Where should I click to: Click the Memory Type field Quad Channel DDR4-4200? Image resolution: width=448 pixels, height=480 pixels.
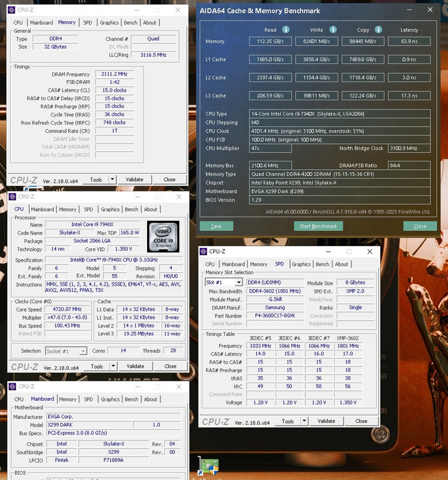pyautogui.click(x=339, y=174)
